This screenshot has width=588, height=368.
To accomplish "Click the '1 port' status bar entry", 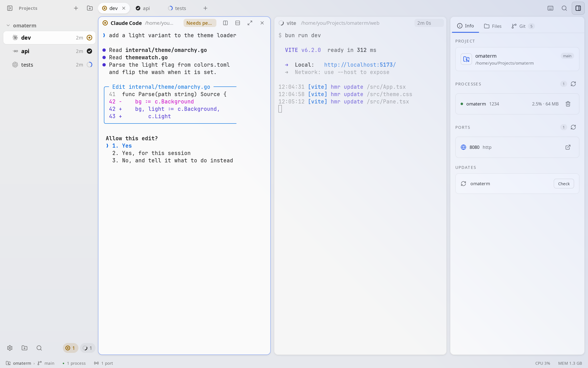I will (104, 363).
